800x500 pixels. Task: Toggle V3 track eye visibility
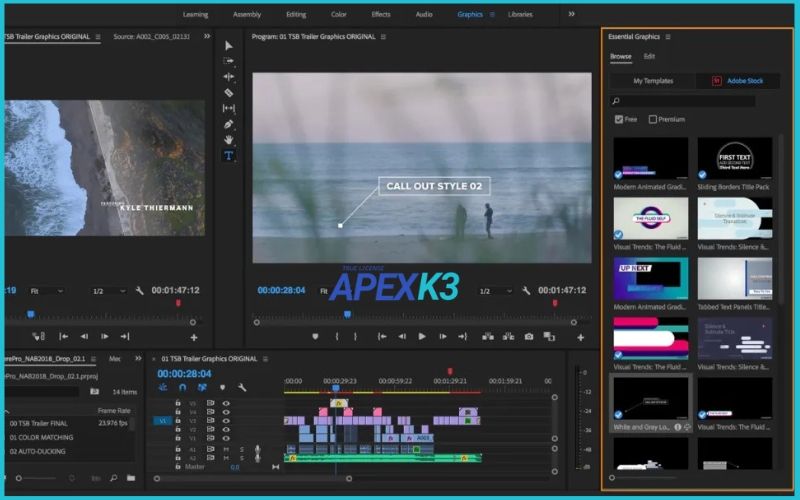click(x=226, y=421)
